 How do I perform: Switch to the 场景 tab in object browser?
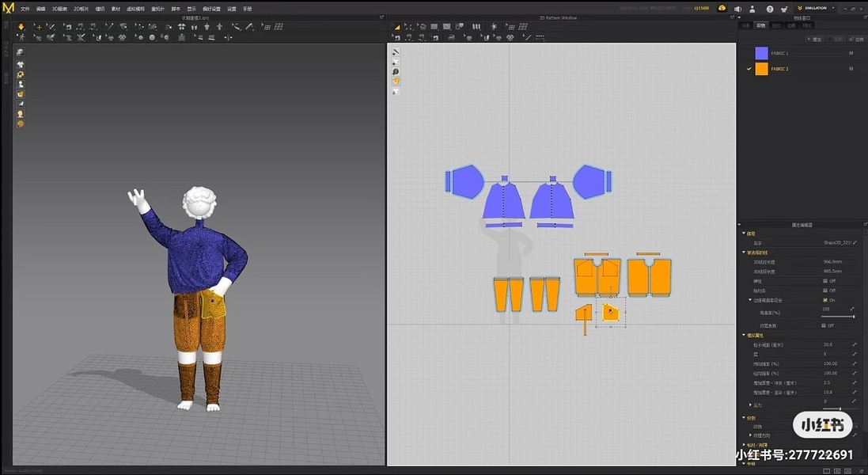pos(745,25)
